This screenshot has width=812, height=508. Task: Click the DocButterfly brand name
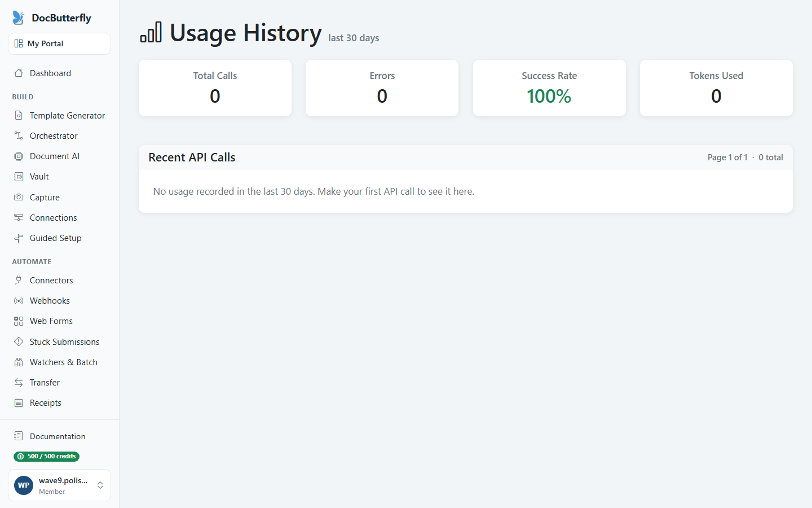coord(61,18)
